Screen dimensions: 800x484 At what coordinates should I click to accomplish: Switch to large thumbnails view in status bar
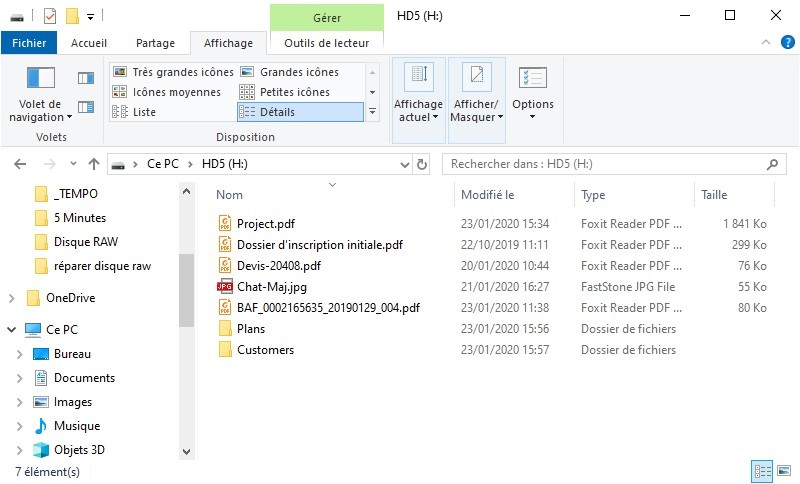(x=783, y=471)
